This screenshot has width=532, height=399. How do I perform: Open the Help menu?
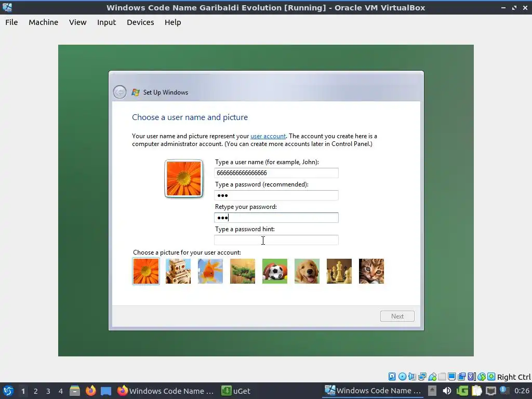[172, 22]
